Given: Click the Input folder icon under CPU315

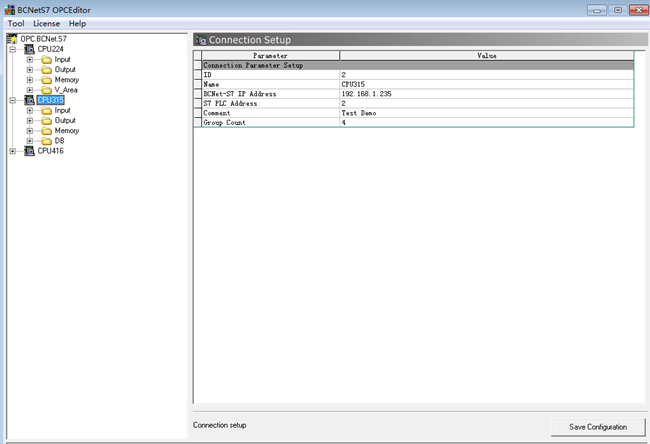Looking at the screenshot, I should [46, 111].
